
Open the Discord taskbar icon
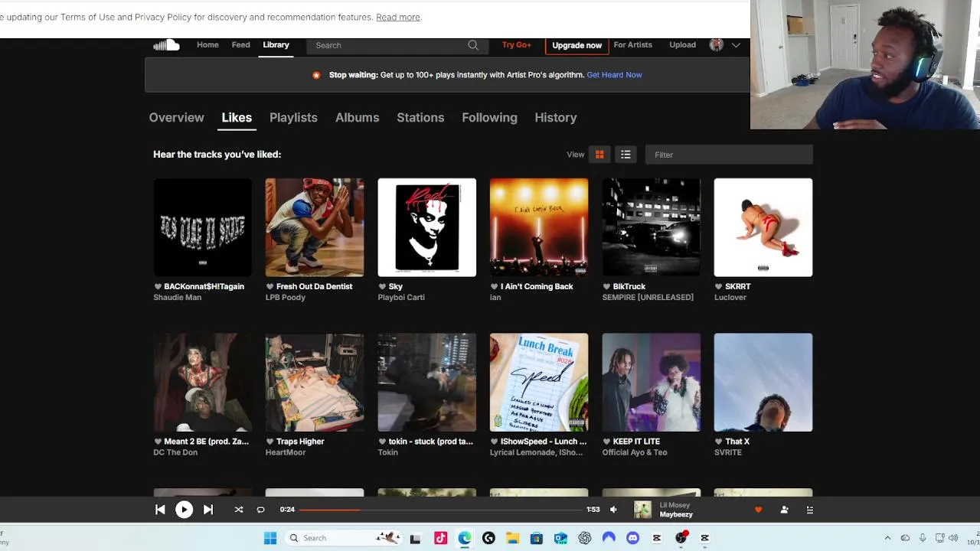point(632,539)
